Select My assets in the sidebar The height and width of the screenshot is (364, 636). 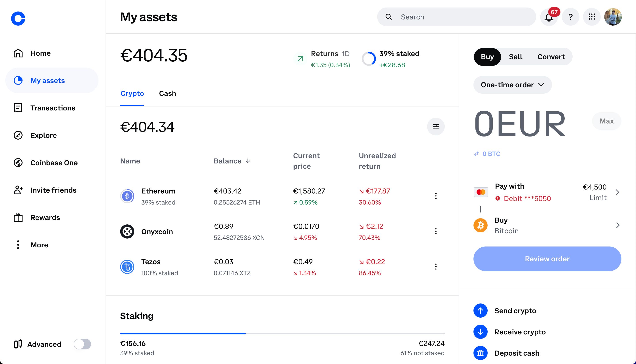click(52, 80)
